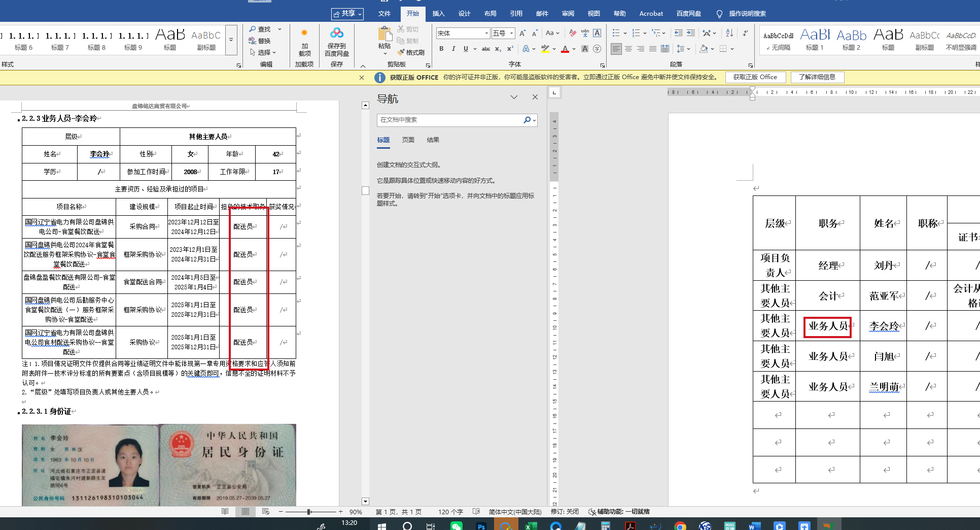Zoom out with the minus button

point(281,512)
